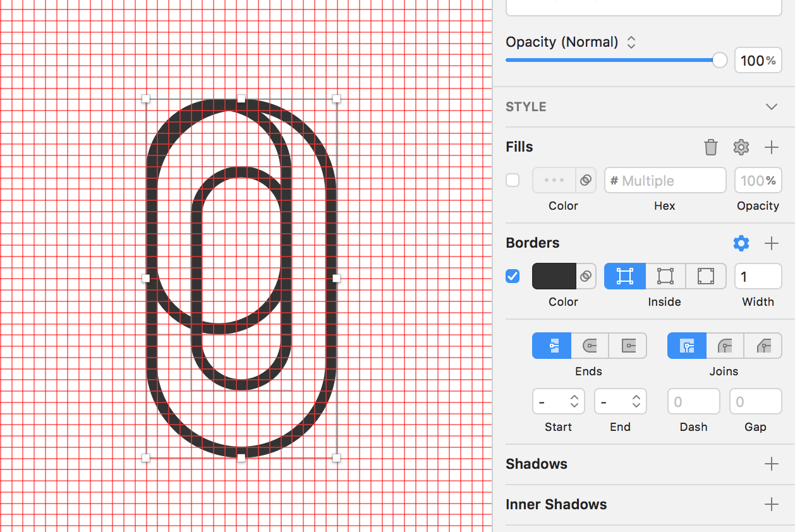Click the fill opacity field
This screenshot has width=795, height=532.
coord(758,180)
